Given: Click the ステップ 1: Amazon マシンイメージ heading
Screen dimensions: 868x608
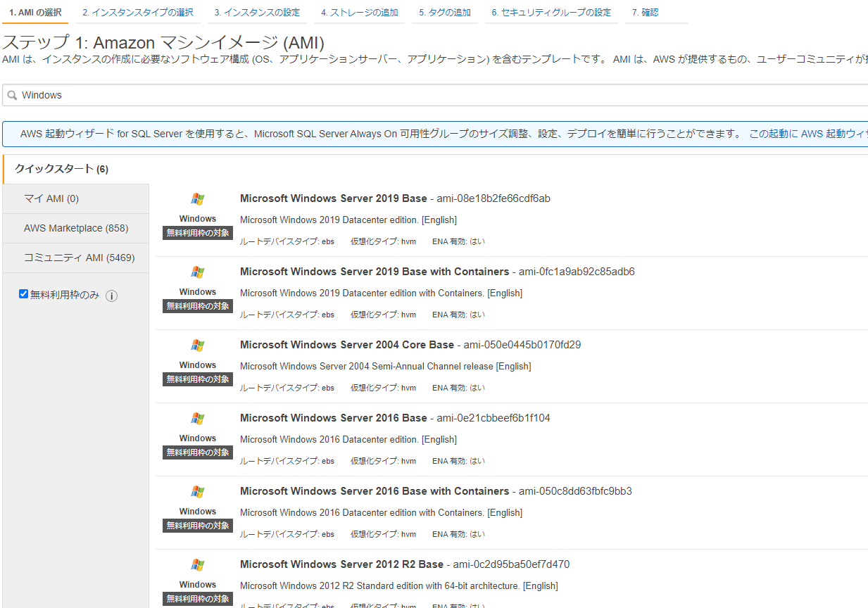Looking at the screenshot, I should point(163,42).
